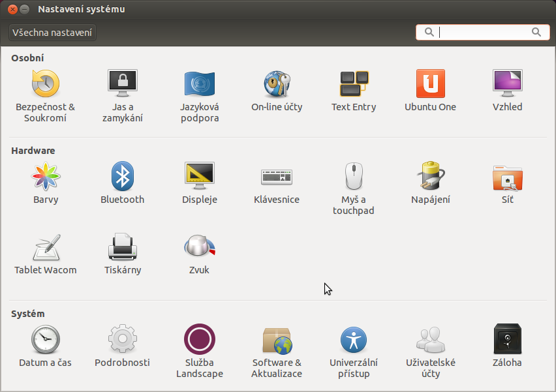The height and width of the screenshot is (392, 556).
Task: Select the Osobní section heading
Action: (27, 58)
